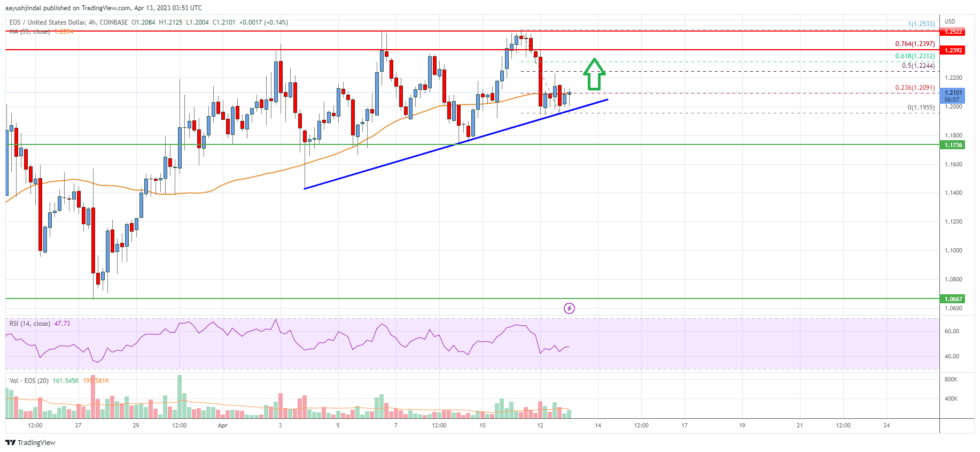The image size is (980, 452).
Task: Click the USD currency label on price axis
Action: tap(950, 22)
